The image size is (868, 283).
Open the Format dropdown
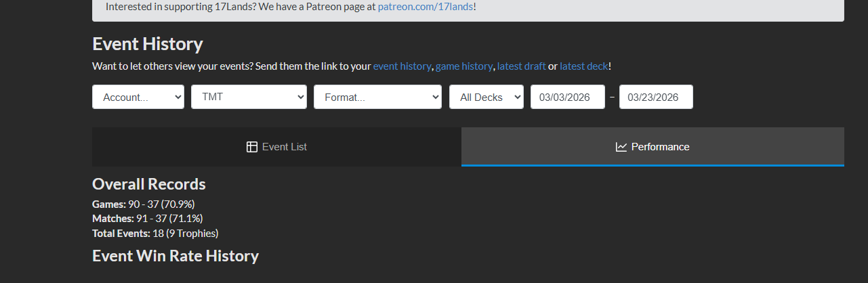(x=377, y=97)
